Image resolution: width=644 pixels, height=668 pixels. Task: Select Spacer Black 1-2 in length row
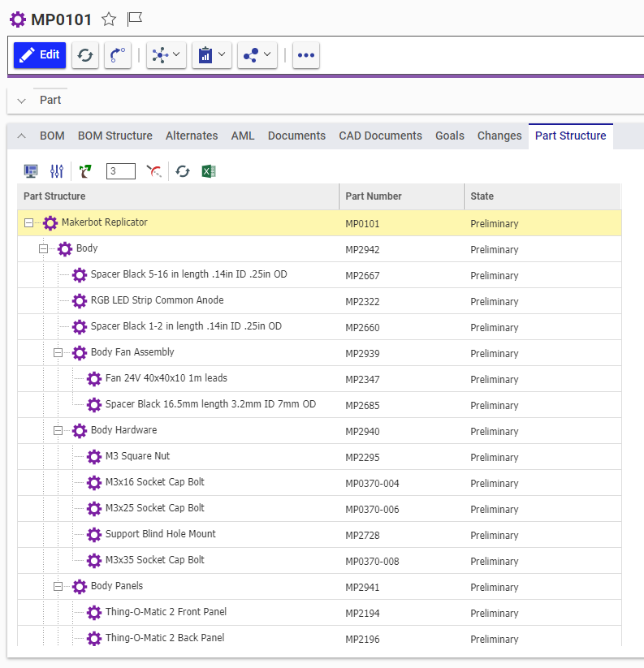(x=319, y=327)
